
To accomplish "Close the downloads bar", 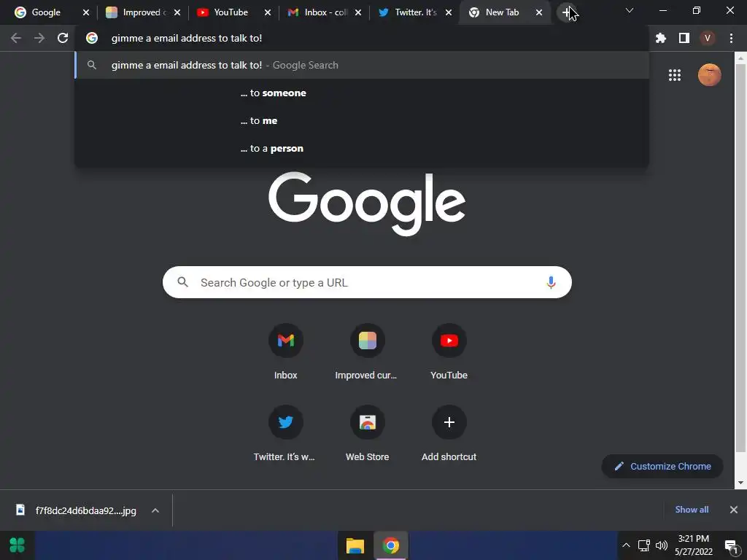I will [733, 510].
